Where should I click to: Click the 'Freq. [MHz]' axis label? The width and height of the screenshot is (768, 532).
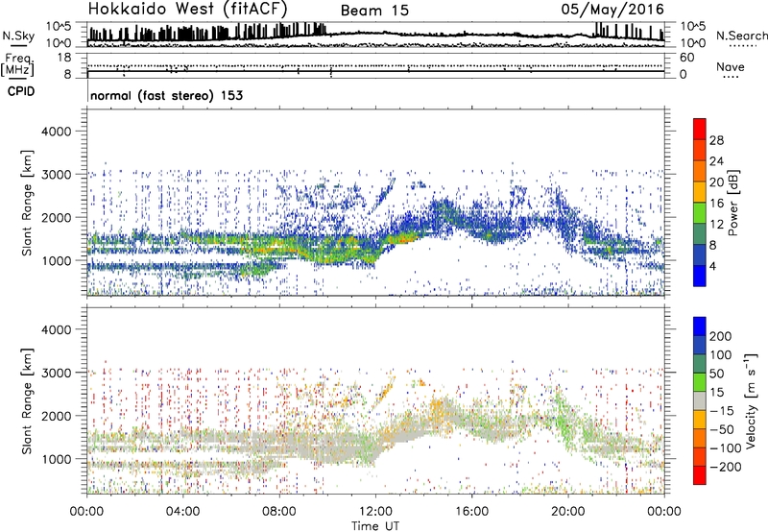[x=17, y=65]
